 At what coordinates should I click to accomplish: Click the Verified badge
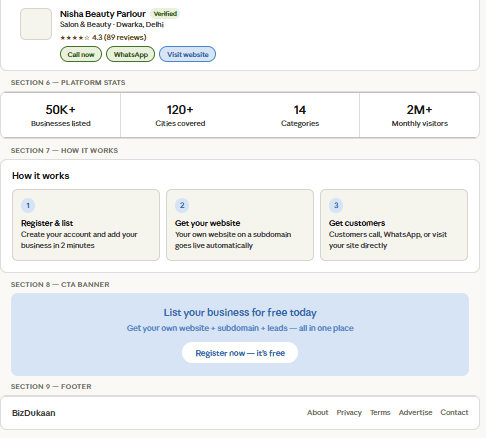point(165,14)
